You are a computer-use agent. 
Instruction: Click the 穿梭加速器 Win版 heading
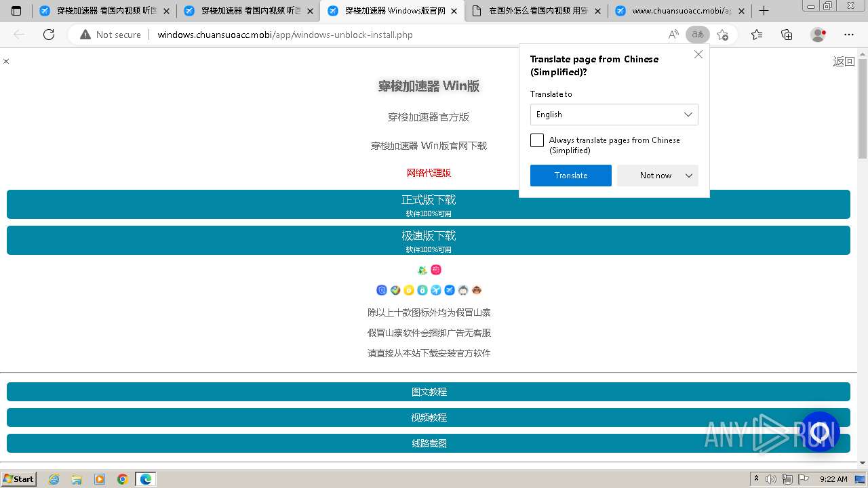(429, 86)
